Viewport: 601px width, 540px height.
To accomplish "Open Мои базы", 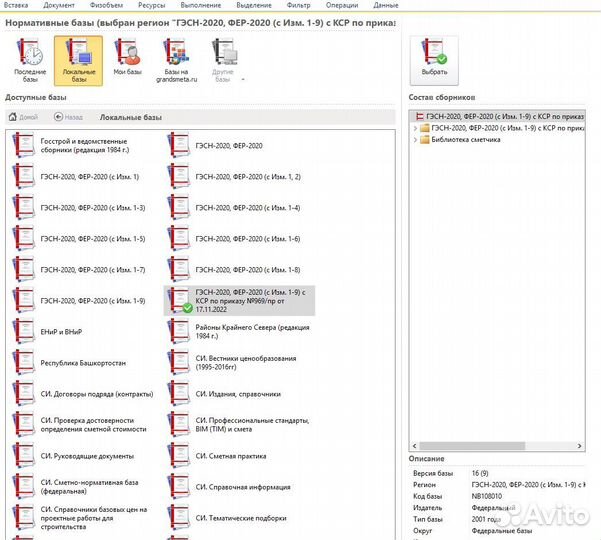I will pyautogui.click(x=126, y=59).
